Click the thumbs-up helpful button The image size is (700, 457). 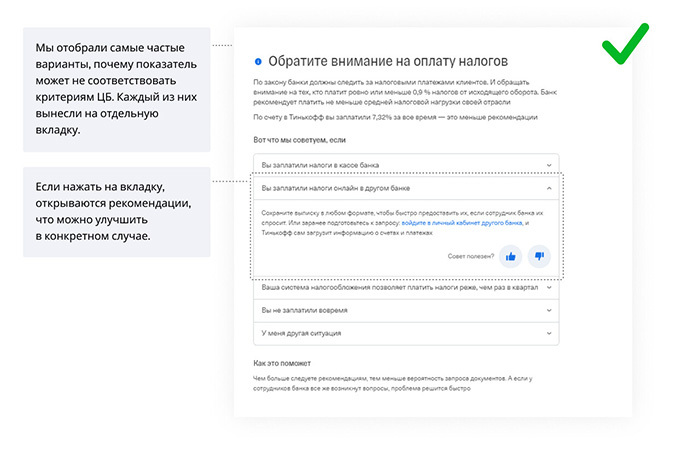pyautogui.click(x=511, y=257)
